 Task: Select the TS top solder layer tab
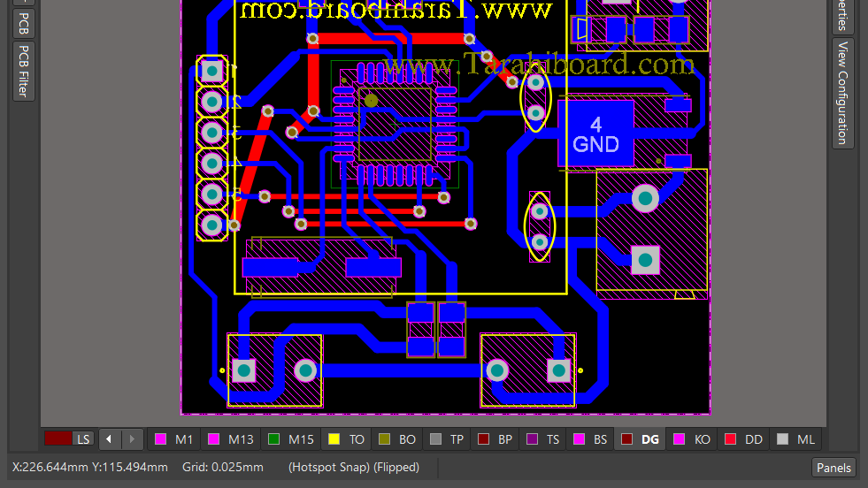point(543,439)
